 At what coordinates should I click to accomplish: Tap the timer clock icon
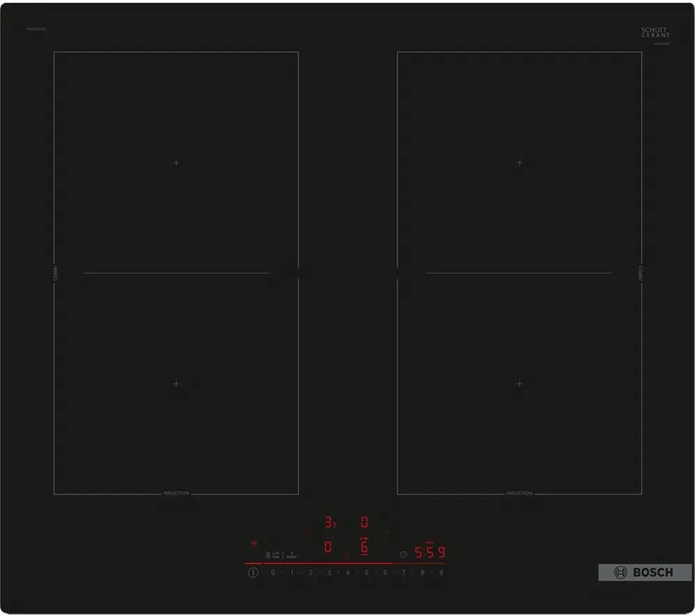[403, 554]
